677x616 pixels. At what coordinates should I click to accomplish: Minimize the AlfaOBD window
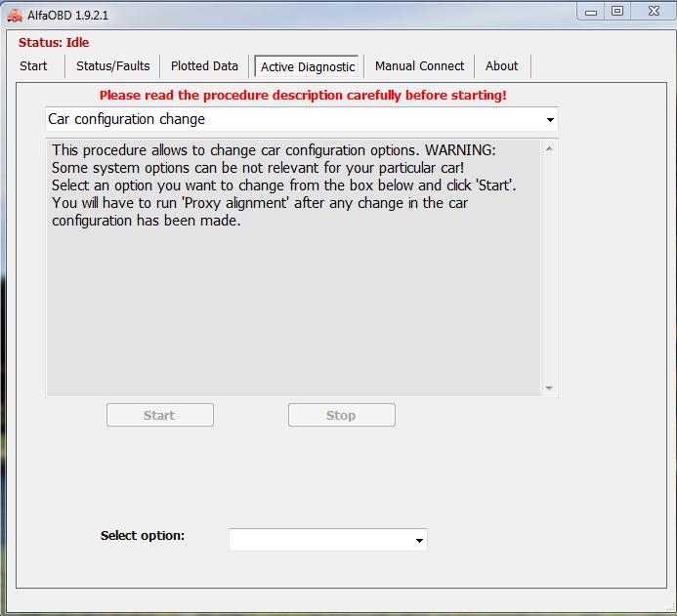[591, 12]
